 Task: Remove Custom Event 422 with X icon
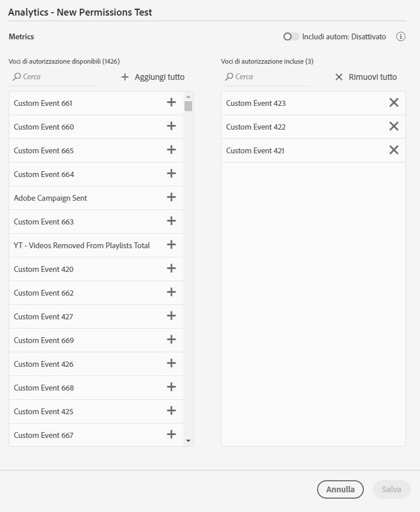[x=394, y=126]
